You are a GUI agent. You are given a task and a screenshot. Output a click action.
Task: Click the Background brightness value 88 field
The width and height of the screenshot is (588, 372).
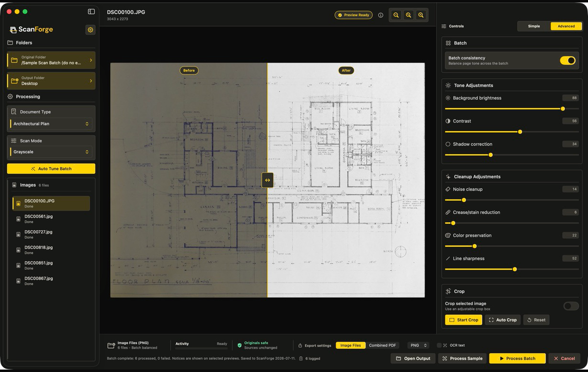point(570,98)
